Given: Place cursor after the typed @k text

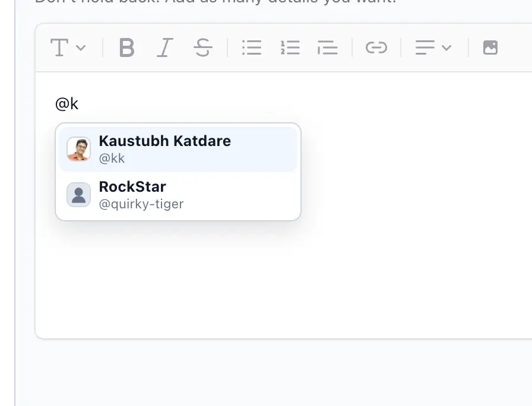Looking at the screenshot, I should tap(79, 104).
